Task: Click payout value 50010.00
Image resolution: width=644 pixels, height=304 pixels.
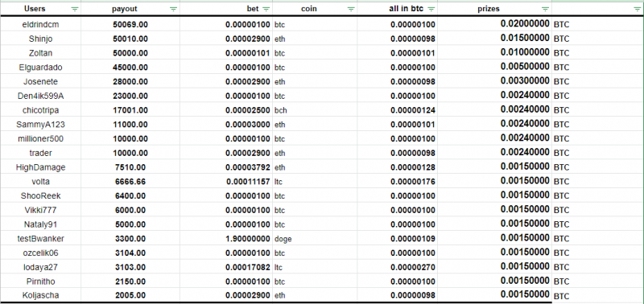Action: 130,39
